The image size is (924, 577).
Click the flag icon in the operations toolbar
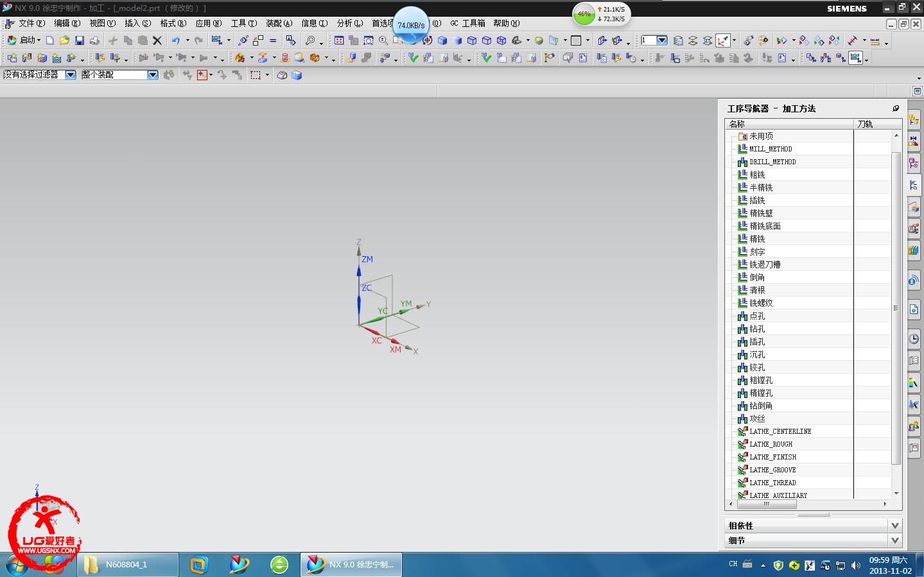(550, 58)
